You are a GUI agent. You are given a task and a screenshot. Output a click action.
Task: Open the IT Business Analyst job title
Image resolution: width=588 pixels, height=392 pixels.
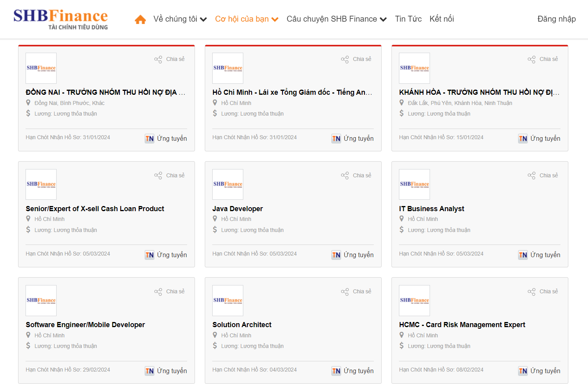tap(432, 209)
